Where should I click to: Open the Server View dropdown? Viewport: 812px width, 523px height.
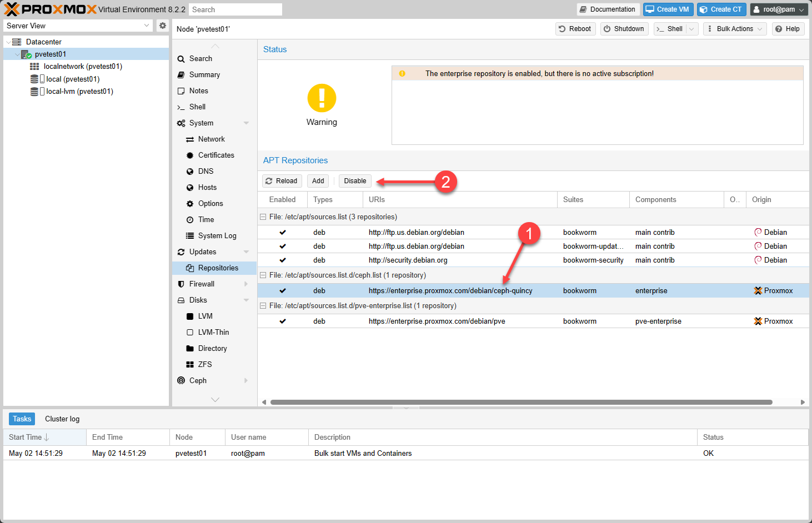click(x=147, y=26)
